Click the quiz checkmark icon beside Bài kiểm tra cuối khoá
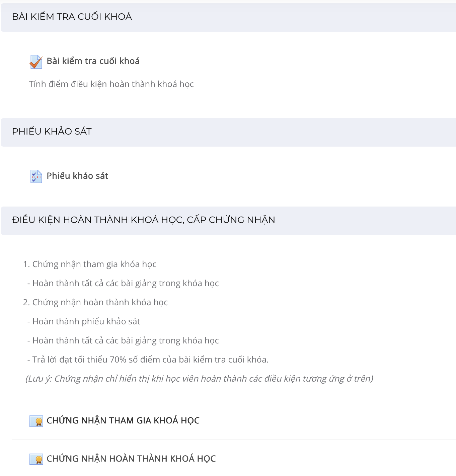456x476 pixels. (x=36, y=62)
